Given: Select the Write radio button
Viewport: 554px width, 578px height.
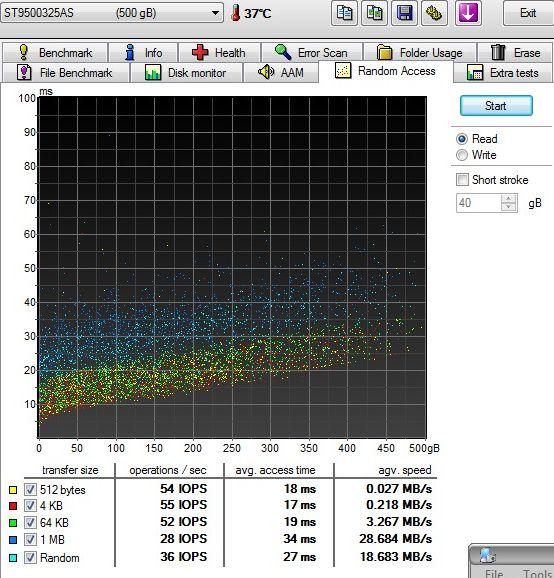Looking at the screenshot, I should 462,155.
